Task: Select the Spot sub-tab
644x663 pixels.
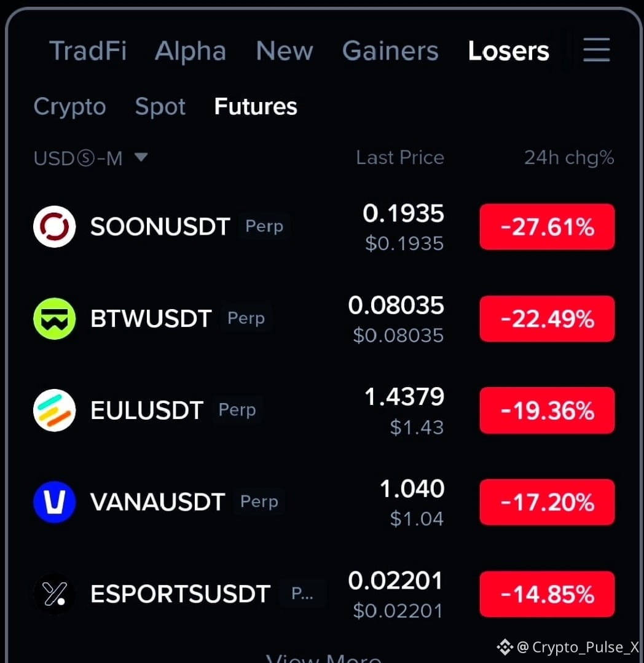Action: point(160,107)
